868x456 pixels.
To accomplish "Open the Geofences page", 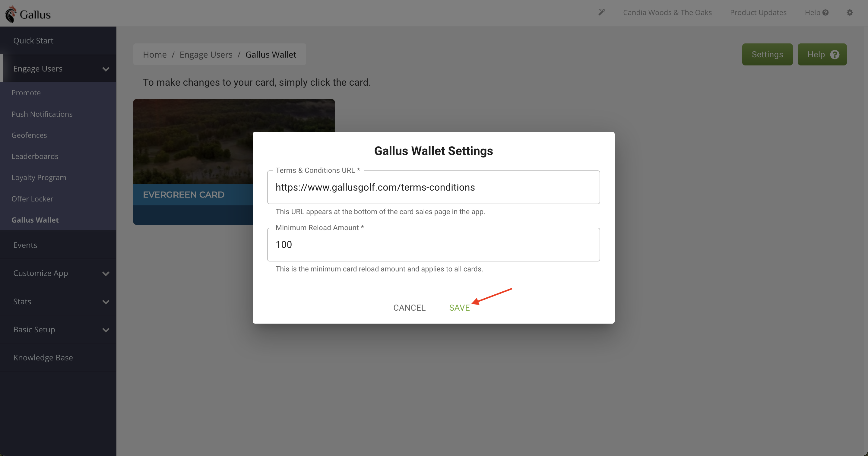I will coord(29,135).
